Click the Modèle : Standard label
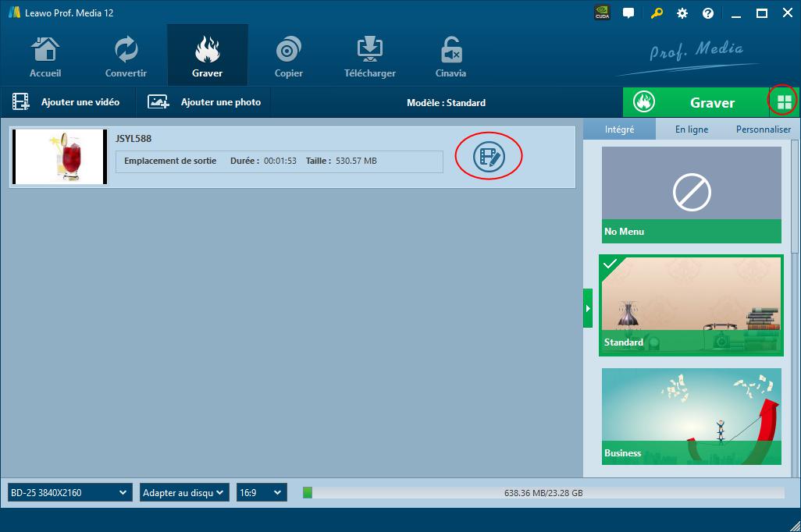The image size is (801, 532). 446,103
